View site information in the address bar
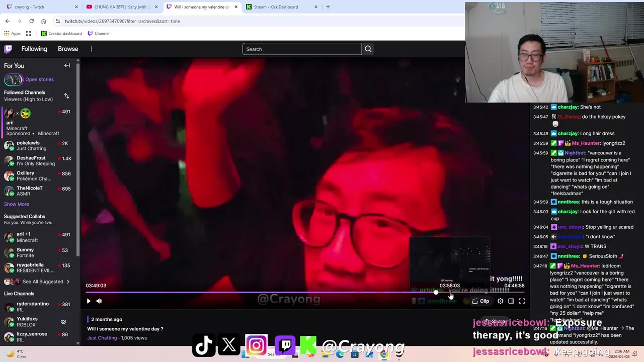 (58, 21)
